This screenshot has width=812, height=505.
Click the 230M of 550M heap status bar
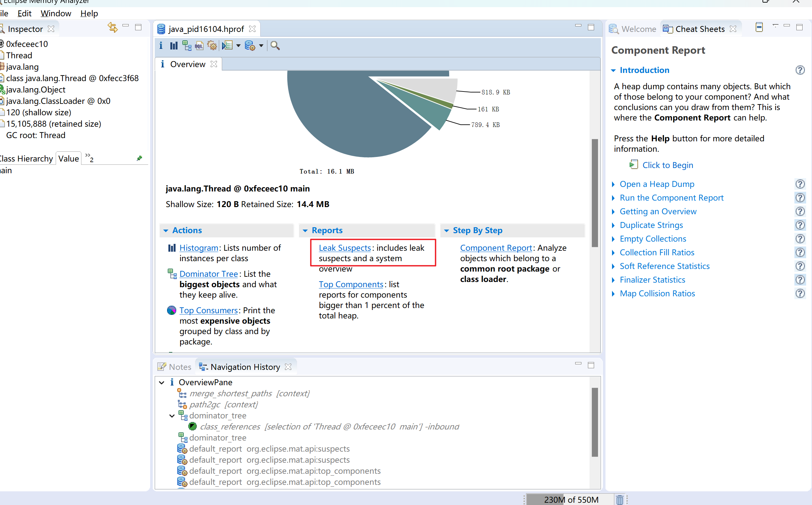click(x=571, y=500)
